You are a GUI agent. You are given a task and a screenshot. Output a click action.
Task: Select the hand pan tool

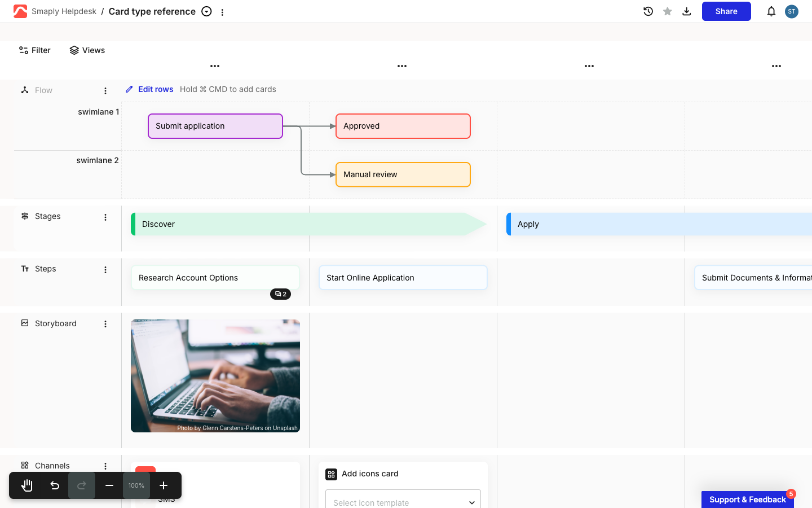point(27,485)
